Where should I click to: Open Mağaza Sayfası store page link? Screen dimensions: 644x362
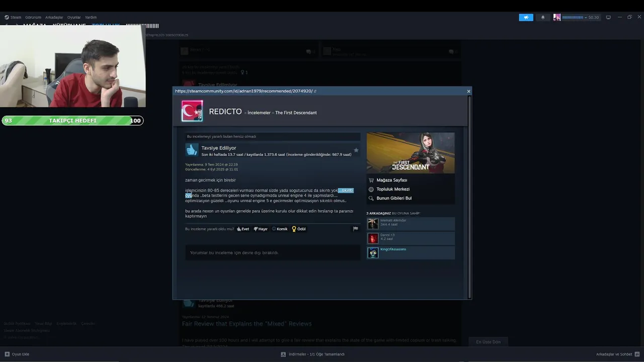pos(392,180)
